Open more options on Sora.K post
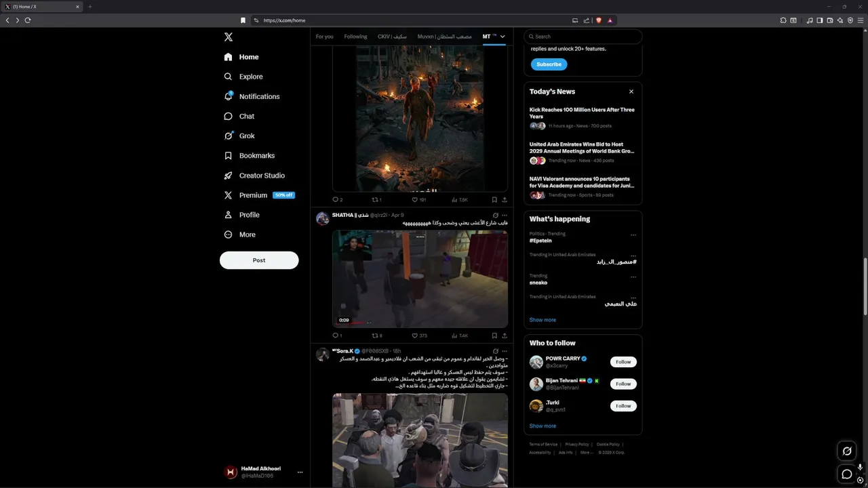Image resolution: width=868 pixels, height=488 pixels. 505,351
